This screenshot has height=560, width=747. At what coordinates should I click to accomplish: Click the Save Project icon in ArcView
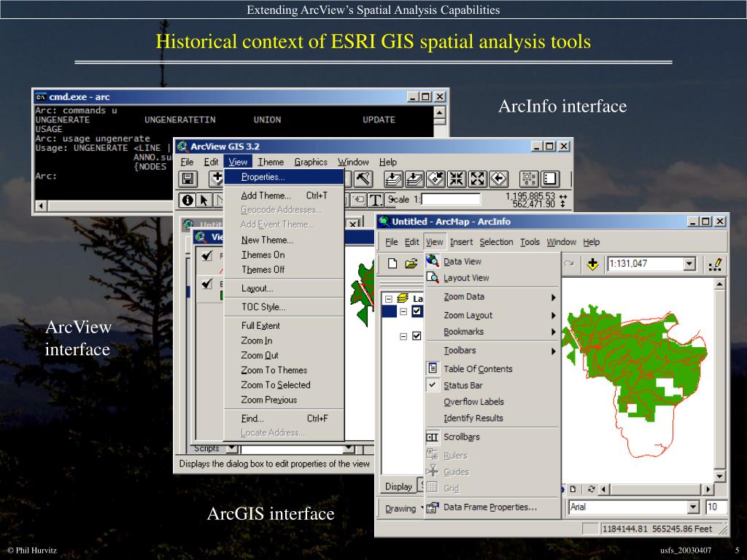(187, 179)
